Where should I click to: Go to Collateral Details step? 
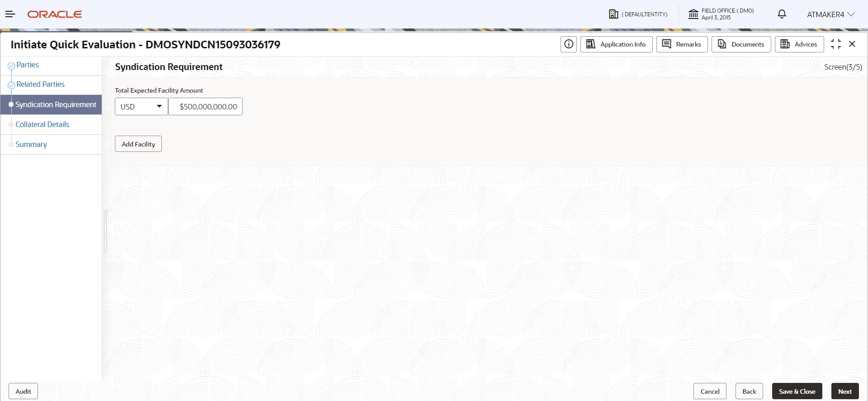tap(42, 124)
